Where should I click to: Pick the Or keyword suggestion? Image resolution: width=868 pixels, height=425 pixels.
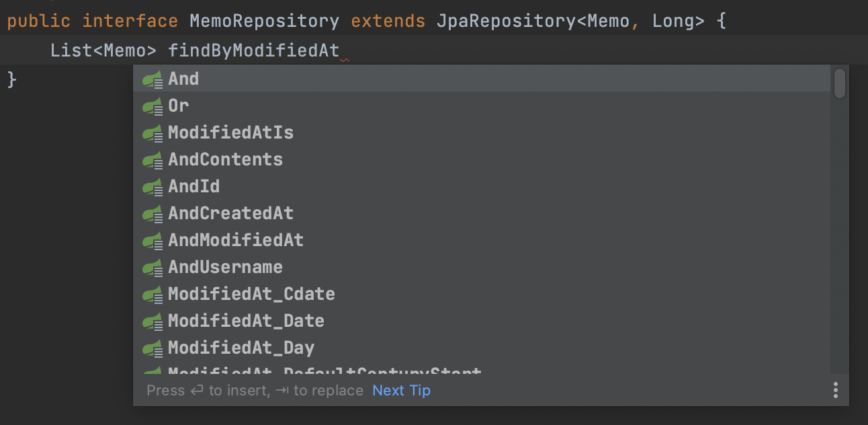[x=482, y=106]
